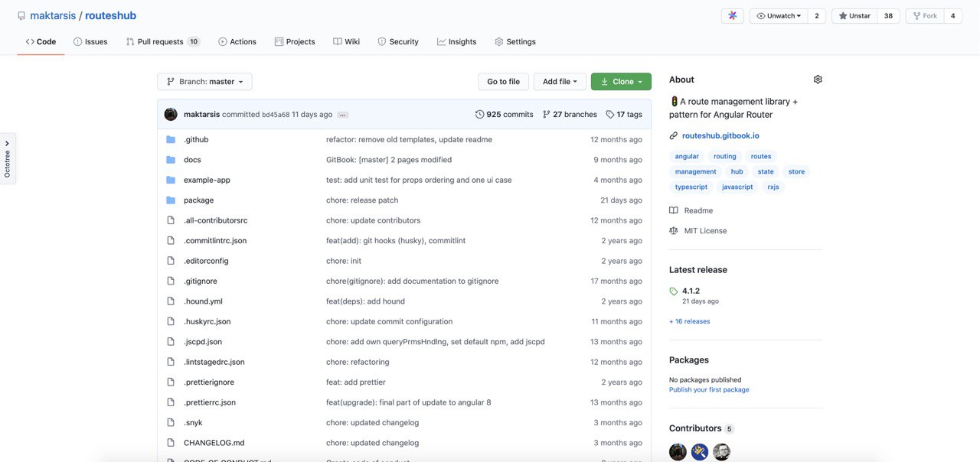
Task: Click the .gitignore file icon
Action: 171,281
